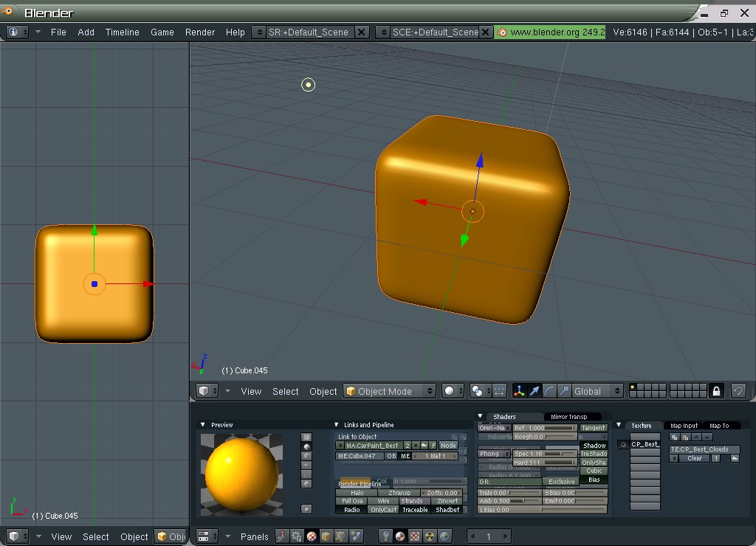Open the Global orientation dropdown
The image size is (756, 546).
[x=597, y=391]
